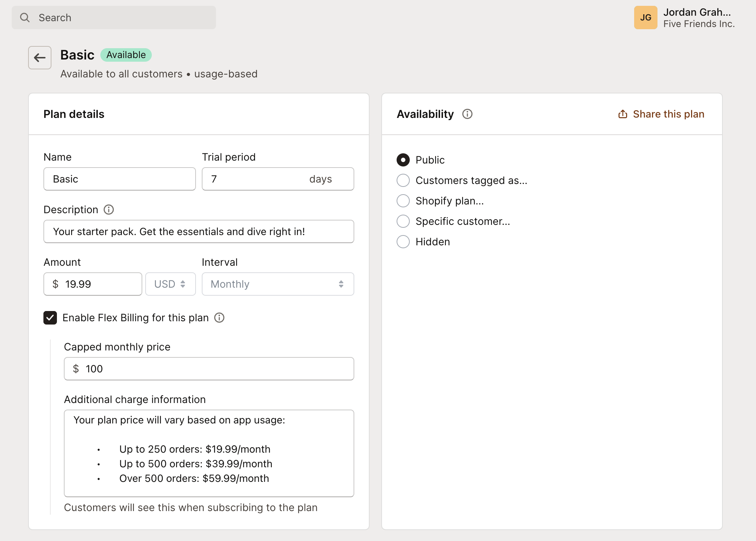Click the Name input field

[119, 179]
